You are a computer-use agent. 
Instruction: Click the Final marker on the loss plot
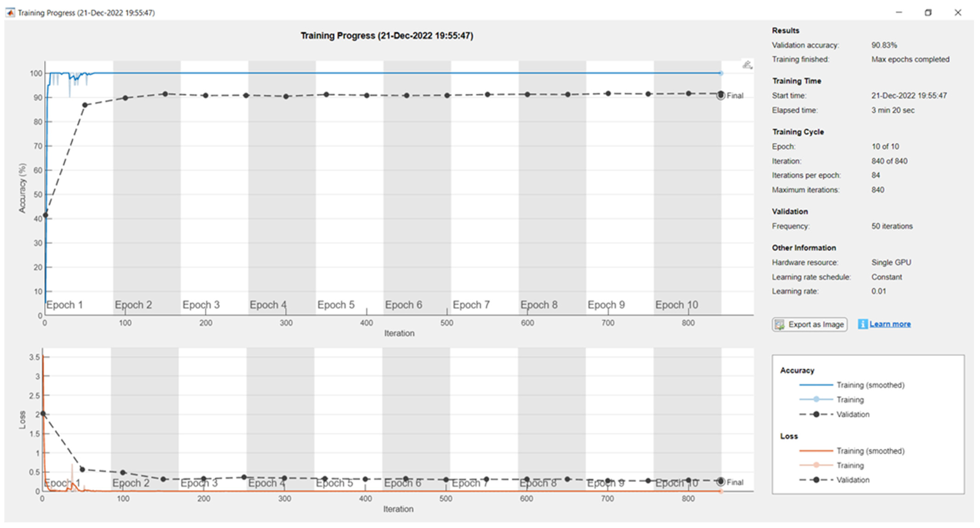[x=721, y=482]
